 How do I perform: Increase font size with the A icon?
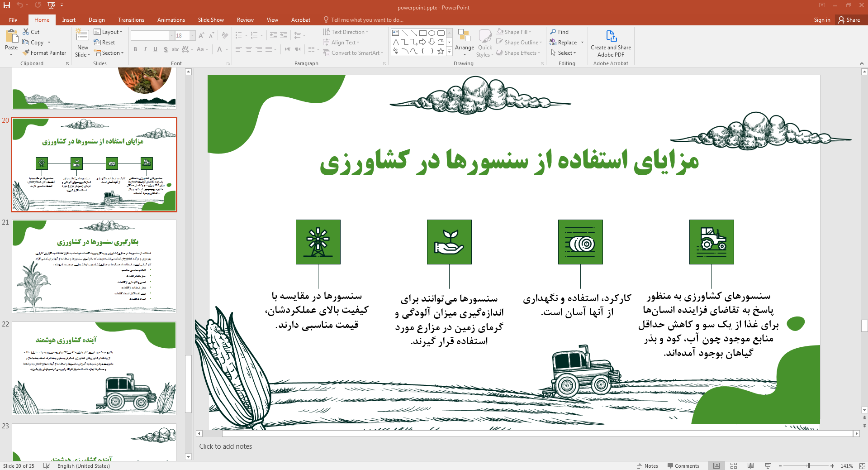(201, 35)
